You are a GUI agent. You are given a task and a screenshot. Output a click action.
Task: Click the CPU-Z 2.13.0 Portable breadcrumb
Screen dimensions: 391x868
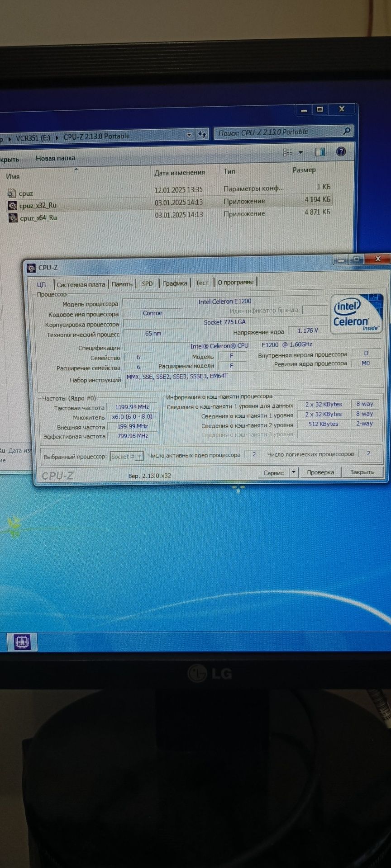96,136
